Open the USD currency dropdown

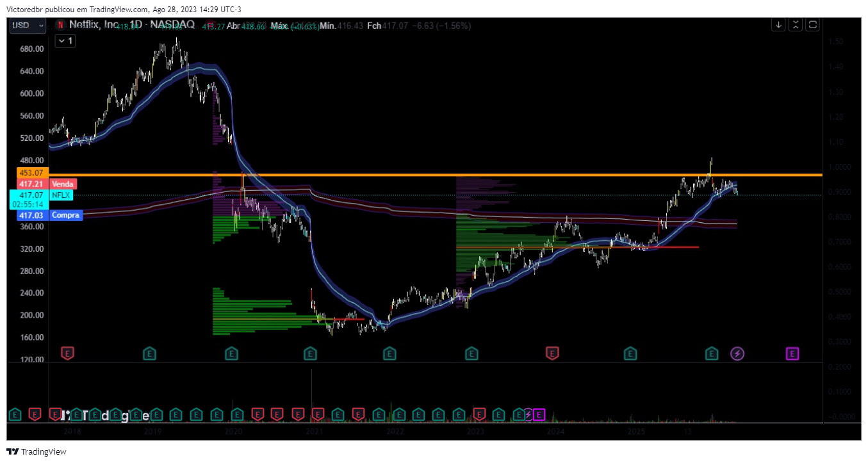[28, 26]
